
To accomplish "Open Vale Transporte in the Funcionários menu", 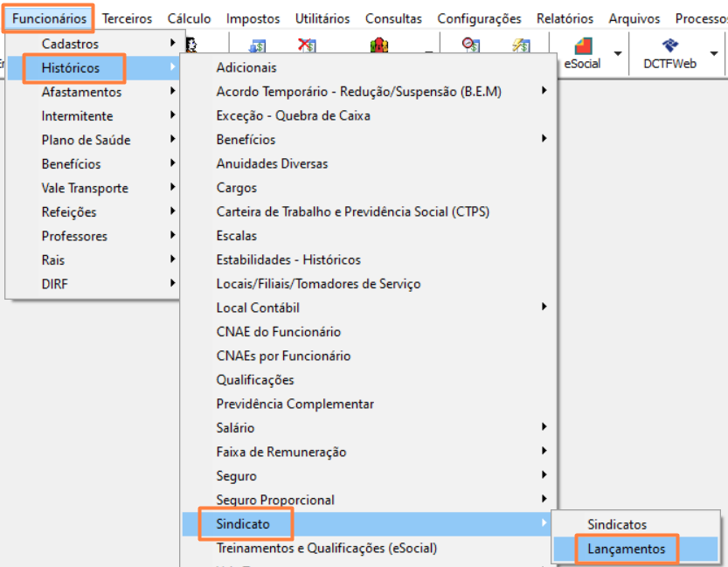I will coord(85,188).
